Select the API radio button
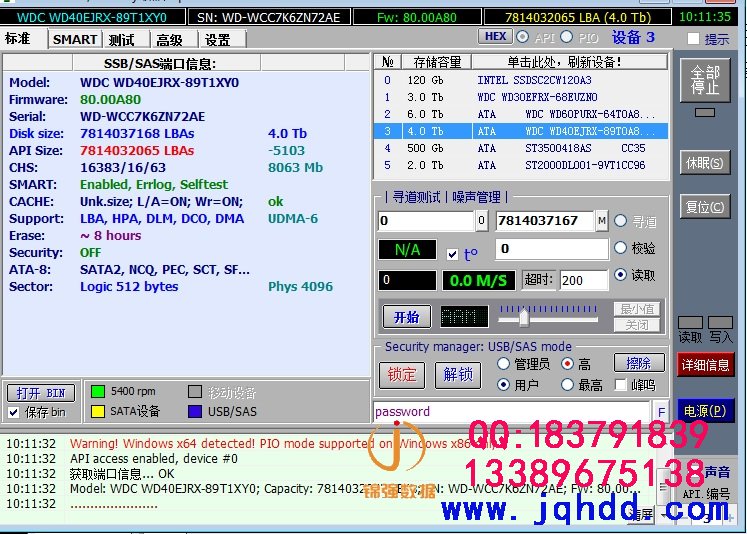Image resolution: width=747 pixels, height=534 pixels. (523, 37)
